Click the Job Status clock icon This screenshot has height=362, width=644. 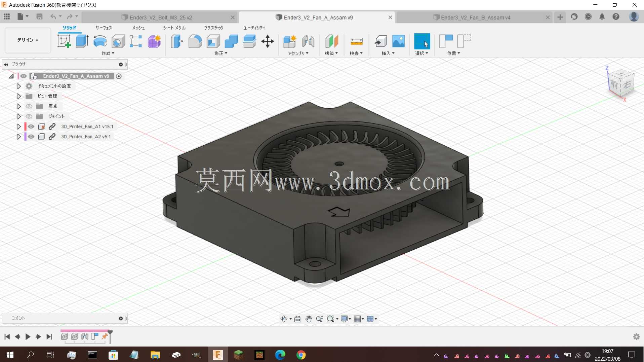[588, 17]
